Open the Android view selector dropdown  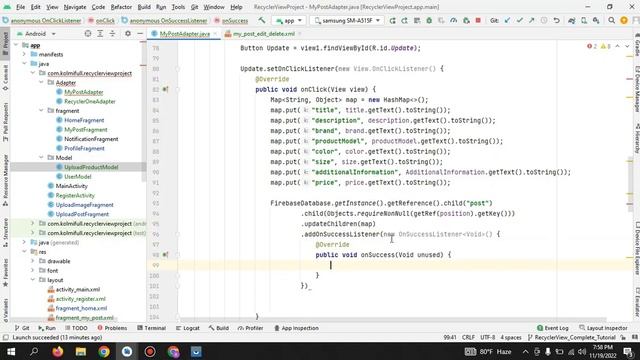click(x=36, y=33)
